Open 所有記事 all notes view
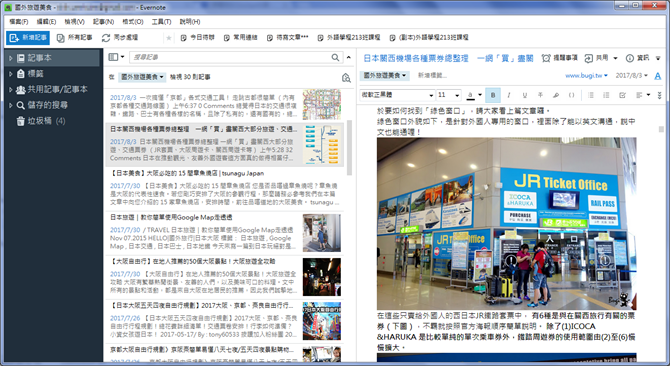This screenshot has height=366, width=670. tap(75, 38)
